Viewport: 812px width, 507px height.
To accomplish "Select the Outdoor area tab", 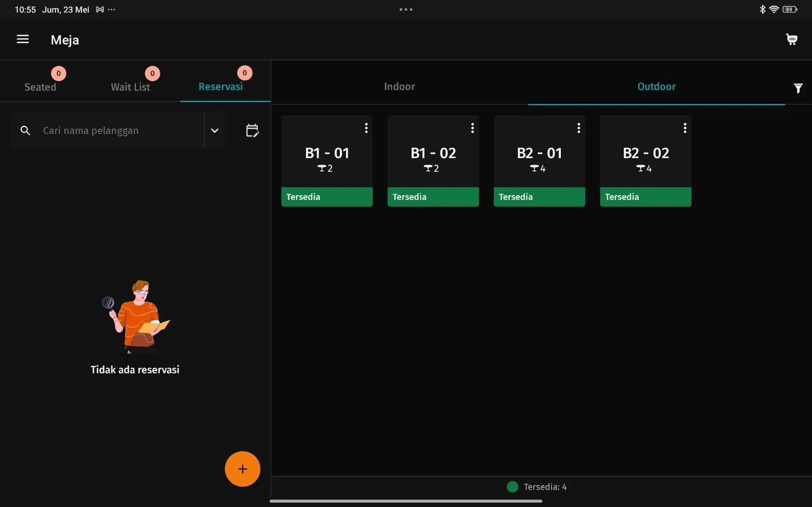I will pyautogui.click(x=656, y=86).
